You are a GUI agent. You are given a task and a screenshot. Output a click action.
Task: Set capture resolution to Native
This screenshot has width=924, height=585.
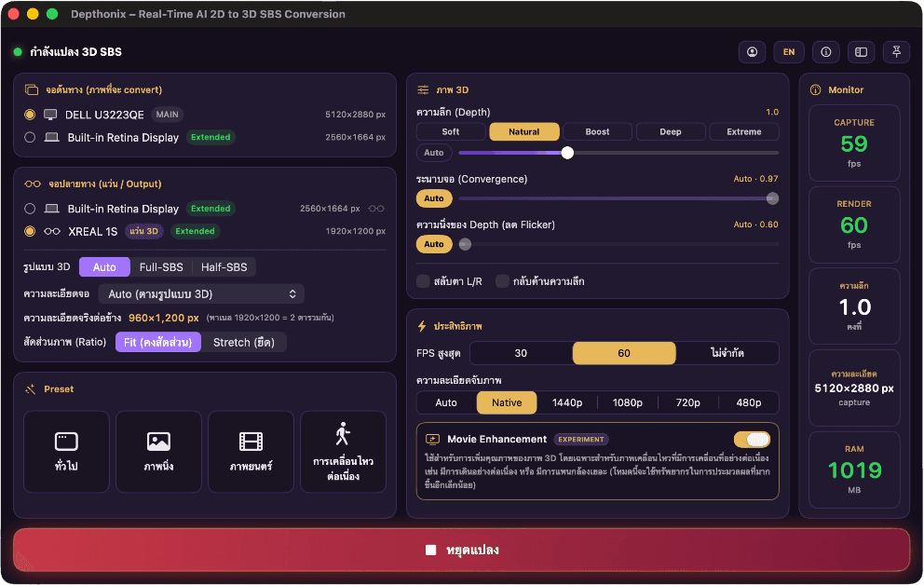tap(507, 402)
